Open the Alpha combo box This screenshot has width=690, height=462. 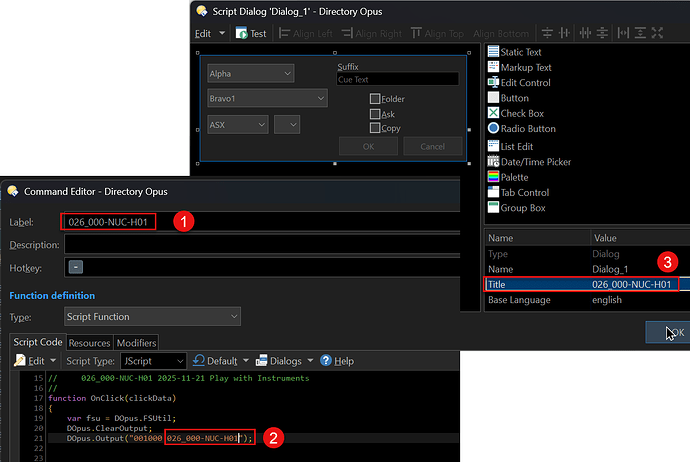click(x=250, y=73)
